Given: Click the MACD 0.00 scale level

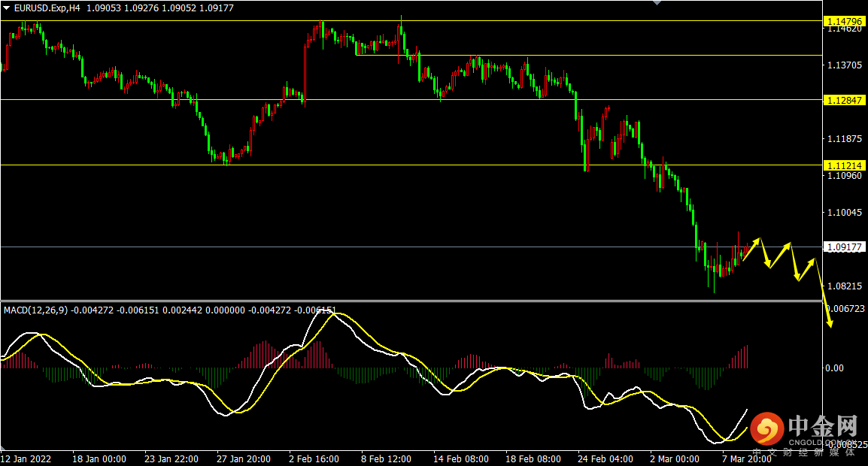Looking at the screenshot, I should (835, 368).
